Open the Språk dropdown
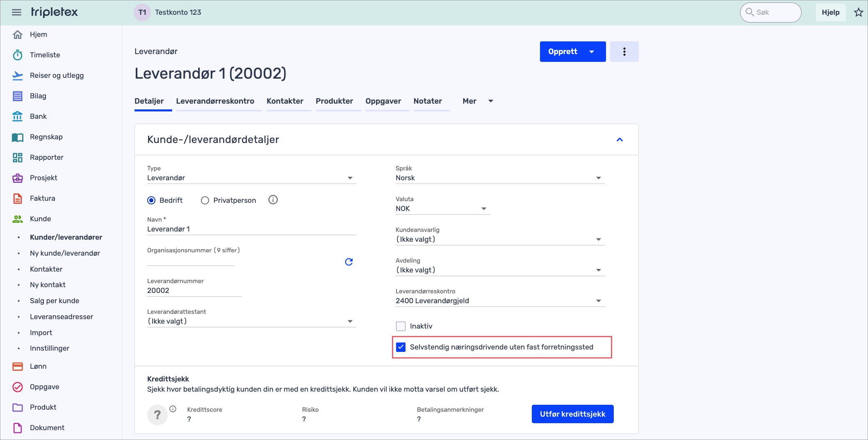 click(x=500, y=178)
